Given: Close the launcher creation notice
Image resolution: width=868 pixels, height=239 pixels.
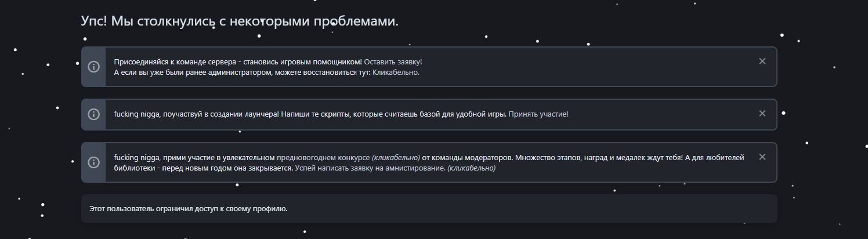Looking at the screenshot, I should (x=762, y=114).
